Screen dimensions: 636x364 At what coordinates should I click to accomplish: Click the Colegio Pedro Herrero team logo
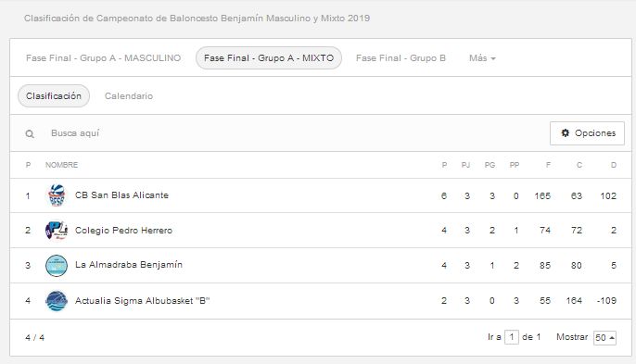click(57, 231)
